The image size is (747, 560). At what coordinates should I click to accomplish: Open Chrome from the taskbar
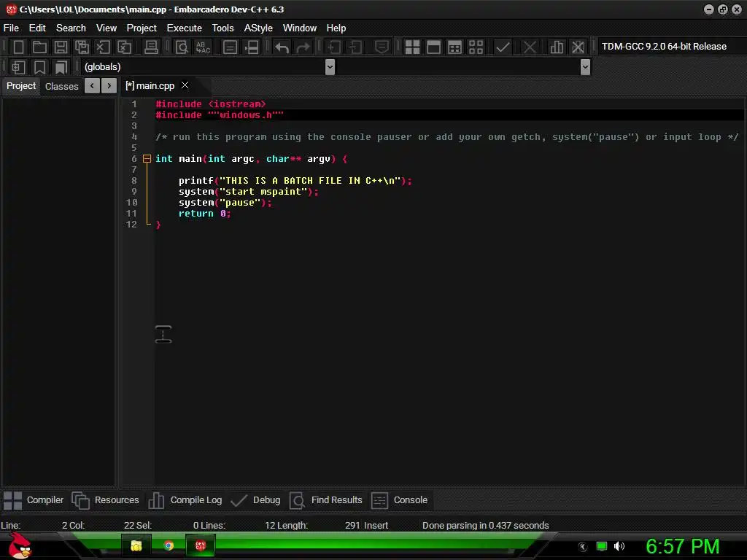[169, 545]
